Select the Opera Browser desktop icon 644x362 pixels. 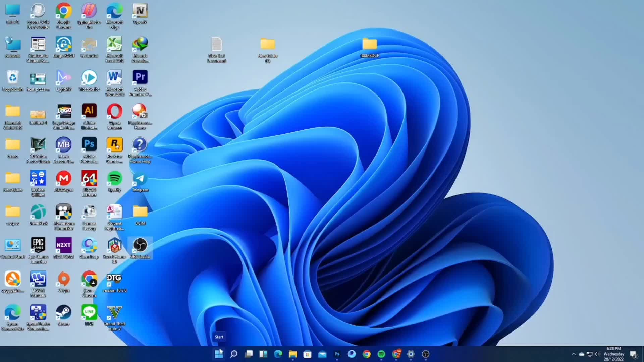click(x=114, y=117)
